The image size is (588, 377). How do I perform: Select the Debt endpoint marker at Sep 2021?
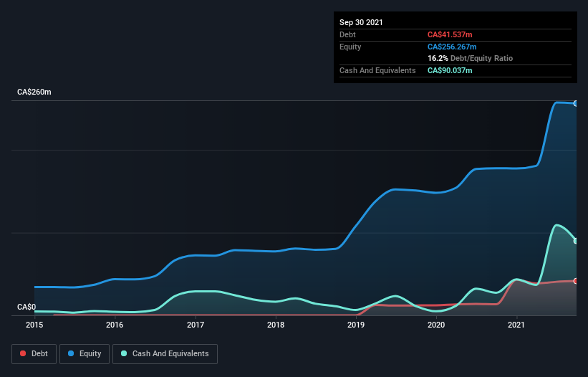point(575,281)
